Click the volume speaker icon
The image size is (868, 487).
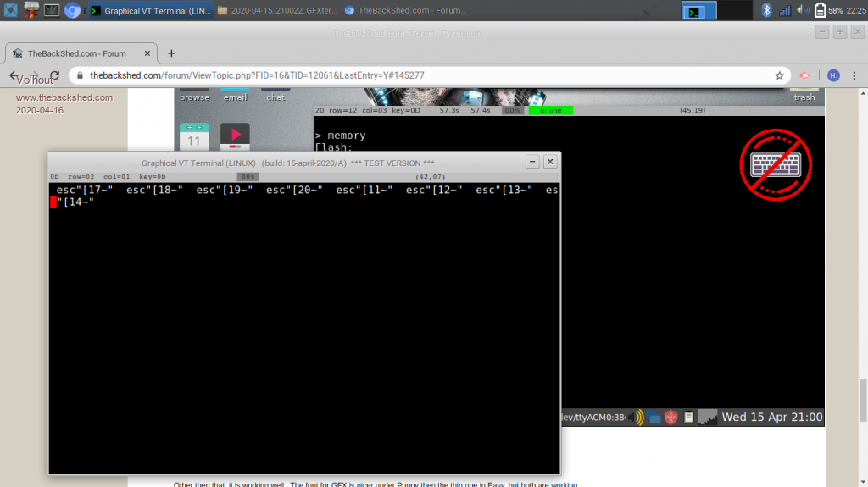click(802, 11)
